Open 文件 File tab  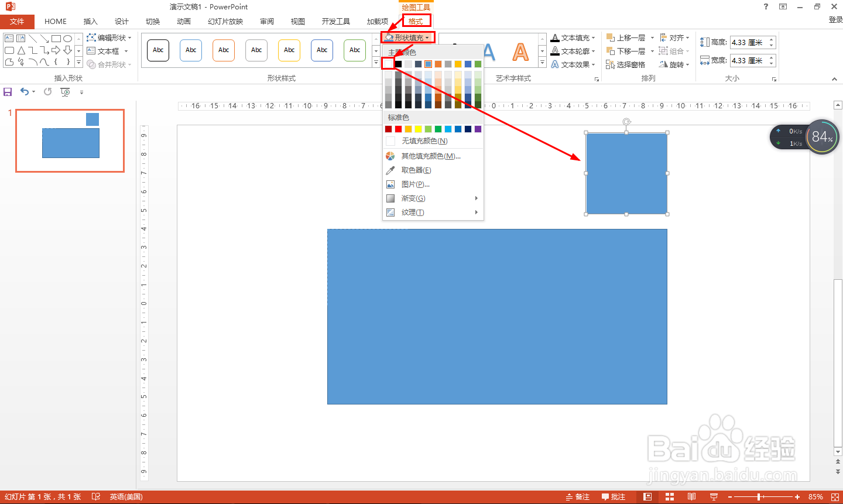(18, 22)
